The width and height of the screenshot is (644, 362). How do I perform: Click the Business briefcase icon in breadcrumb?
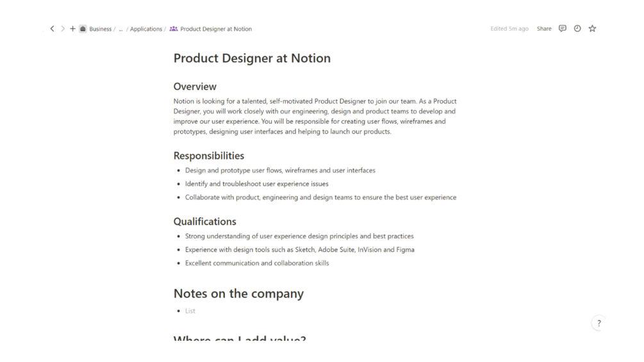pos(83,29)
